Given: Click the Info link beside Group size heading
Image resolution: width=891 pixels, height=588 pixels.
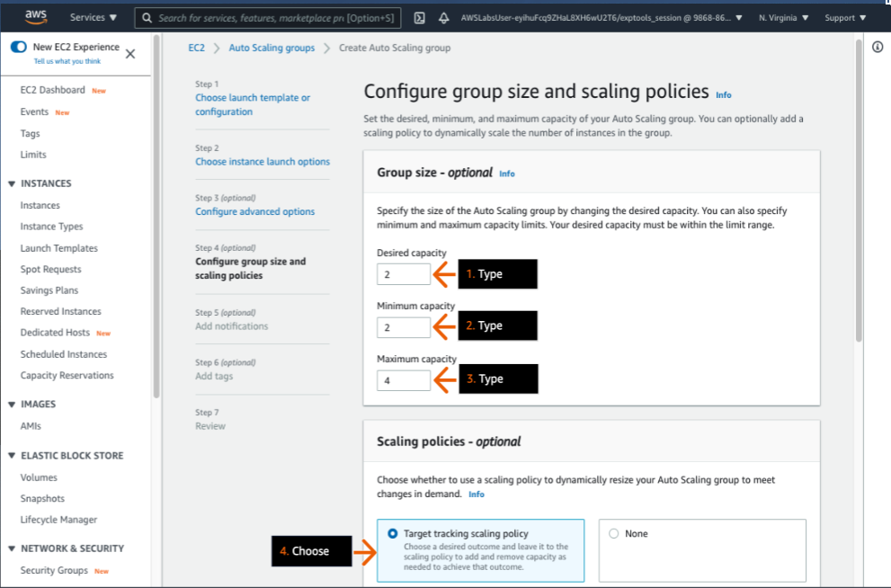Looking at the screenshot, I should point(506,174).
